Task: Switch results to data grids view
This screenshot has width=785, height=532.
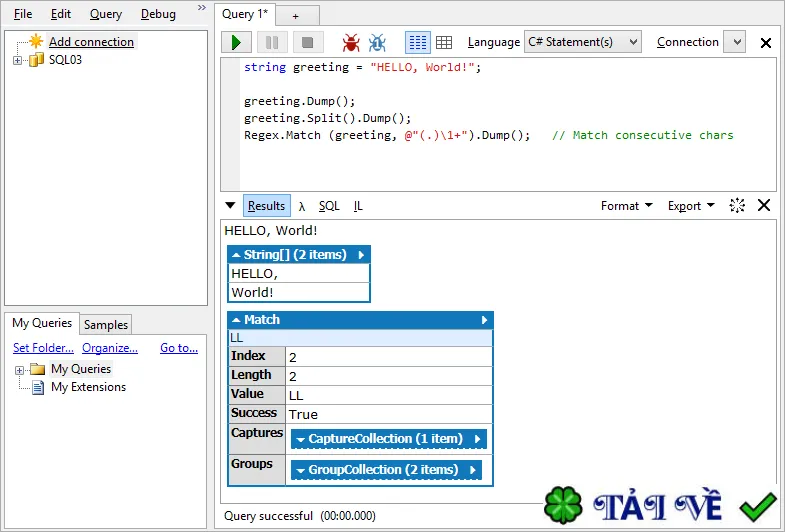Action: coord(444,43)
